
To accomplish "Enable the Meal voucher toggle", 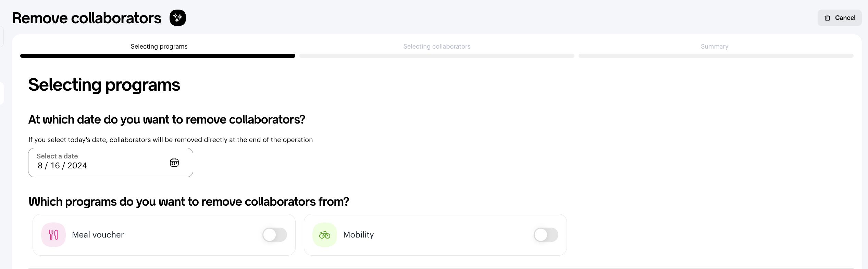I will pos(275,235).
